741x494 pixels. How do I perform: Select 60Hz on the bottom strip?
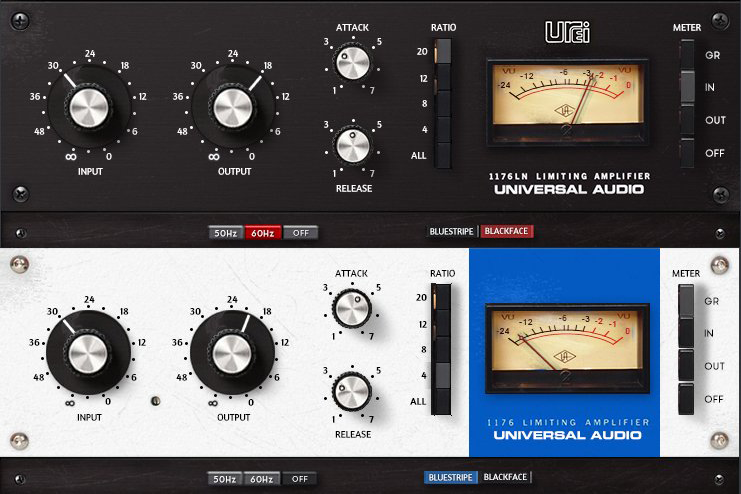coord(262,479)
